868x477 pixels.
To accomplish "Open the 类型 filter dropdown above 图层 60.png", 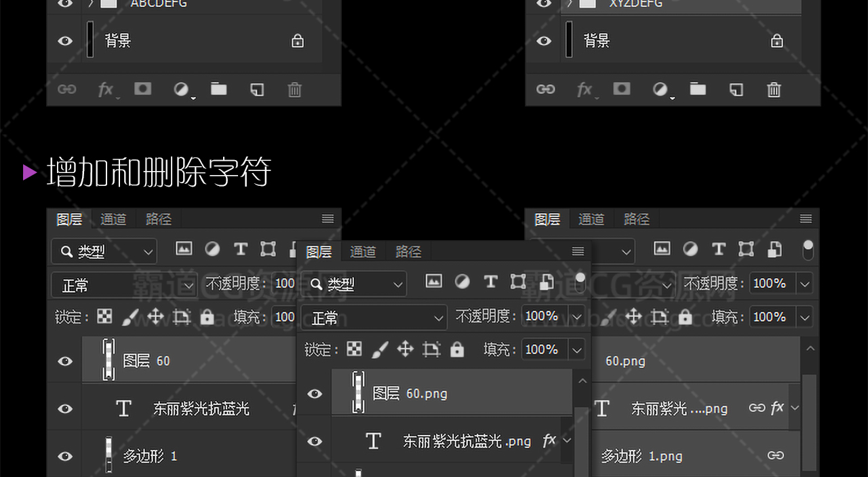I will coord(355,284).
